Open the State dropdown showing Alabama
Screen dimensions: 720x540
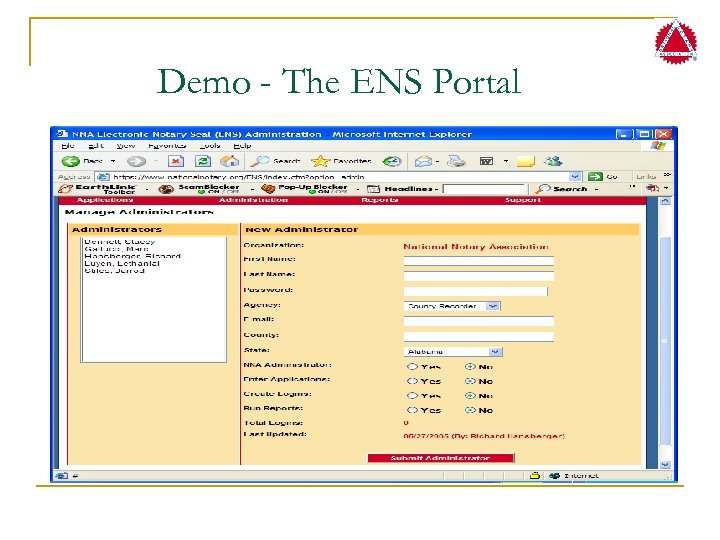click(x=453, y=352)
